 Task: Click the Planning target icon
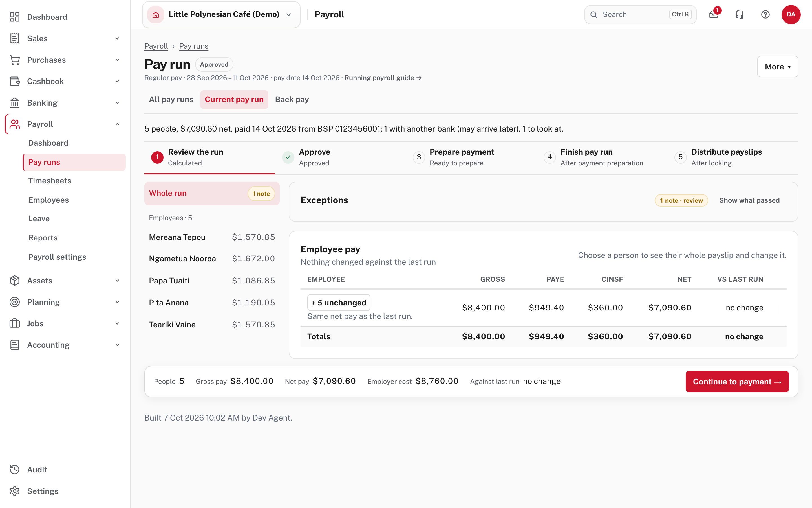14,302
